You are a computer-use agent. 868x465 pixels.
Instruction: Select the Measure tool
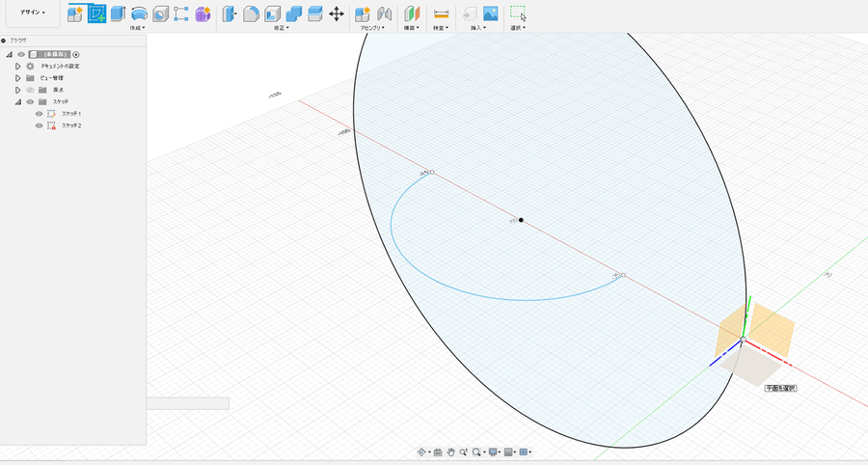coord(441,14)
